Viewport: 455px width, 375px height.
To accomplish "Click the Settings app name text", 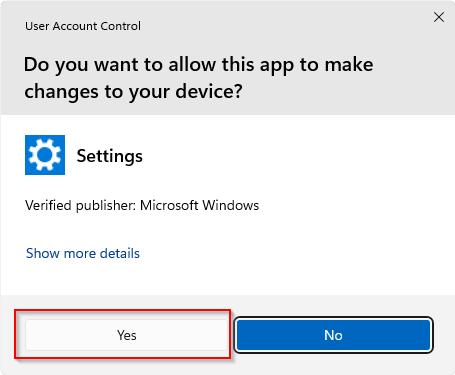I will pos(110,156).
